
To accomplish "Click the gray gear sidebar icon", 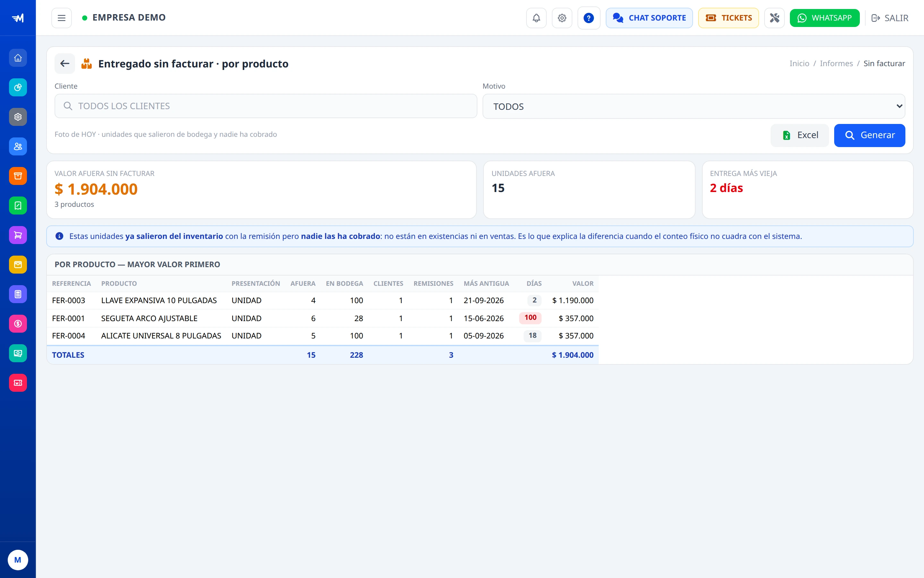I will 18,117.
